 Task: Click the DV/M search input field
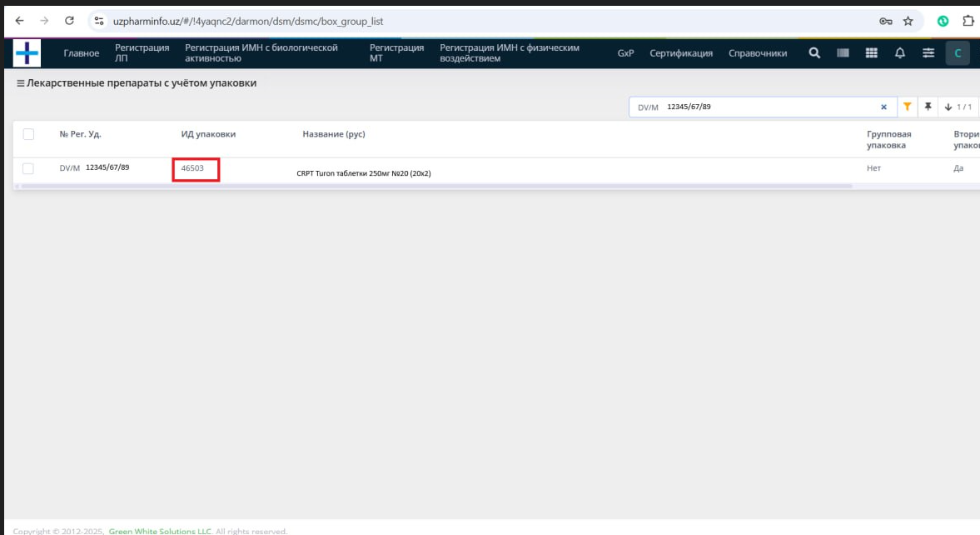tap(766, 107)
